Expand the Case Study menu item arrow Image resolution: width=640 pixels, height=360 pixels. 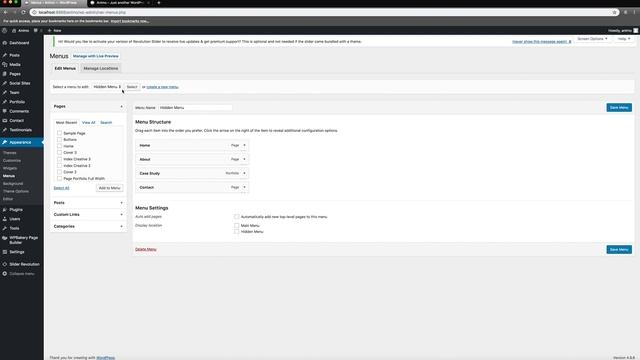coord(244,173)
